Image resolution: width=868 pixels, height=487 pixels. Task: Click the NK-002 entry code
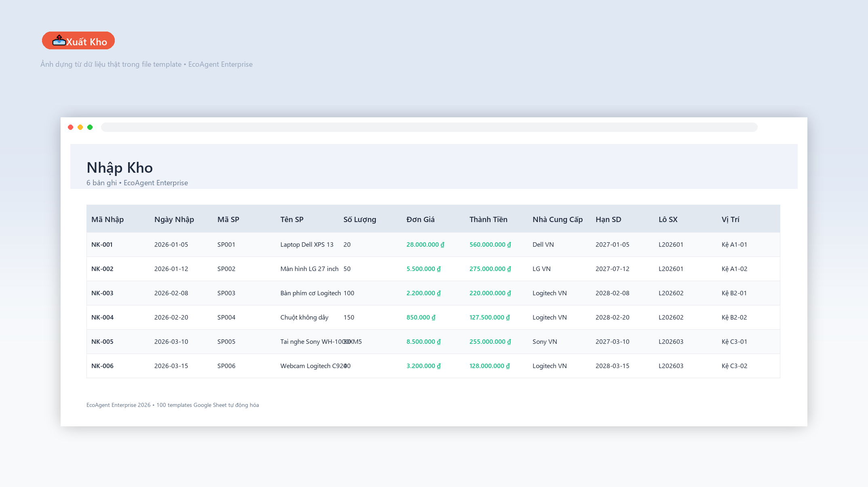102,269
